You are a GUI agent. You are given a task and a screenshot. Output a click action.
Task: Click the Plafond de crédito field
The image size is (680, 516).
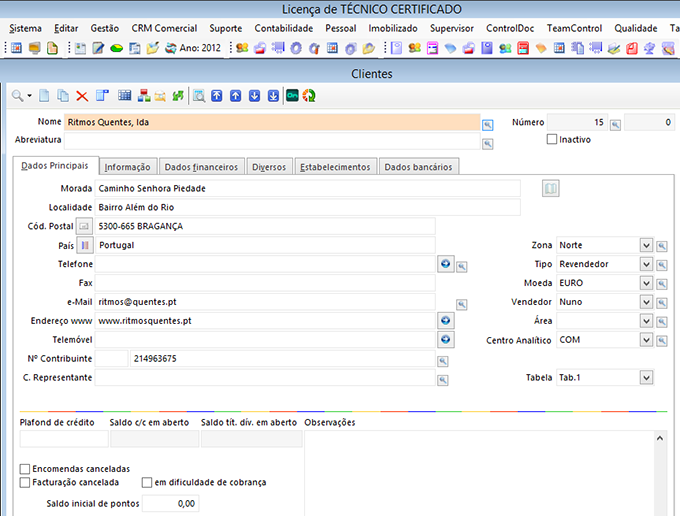tap(64, 439)
